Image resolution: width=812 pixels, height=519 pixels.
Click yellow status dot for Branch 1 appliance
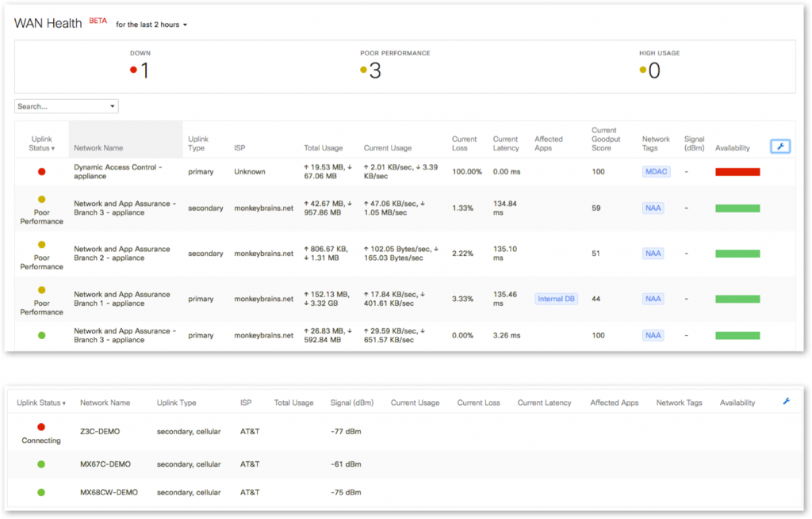click(x=42, y=290)
